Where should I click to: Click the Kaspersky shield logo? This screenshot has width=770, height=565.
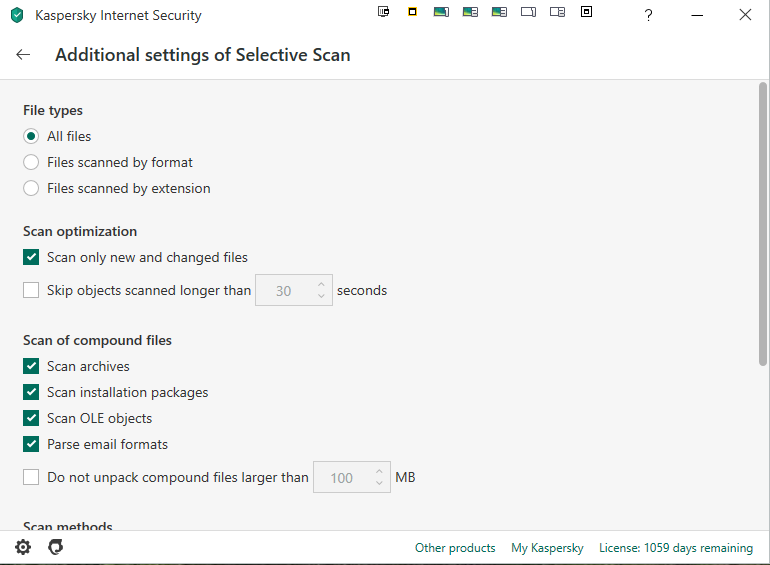(x=17, y=15)
